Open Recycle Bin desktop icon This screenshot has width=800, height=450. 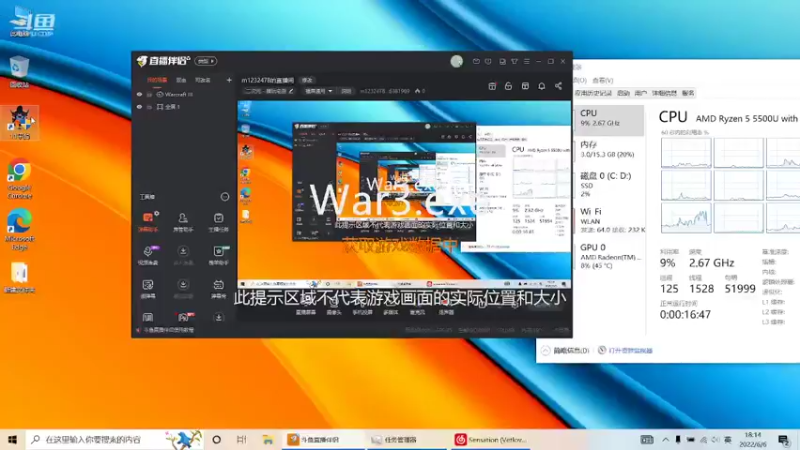(19, 72)
